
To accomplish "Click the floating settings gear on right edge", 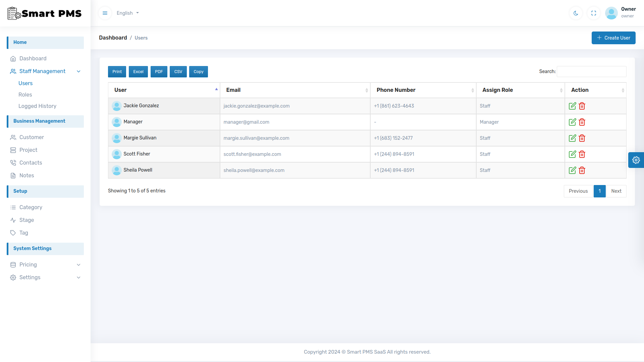I will [636, 160].
